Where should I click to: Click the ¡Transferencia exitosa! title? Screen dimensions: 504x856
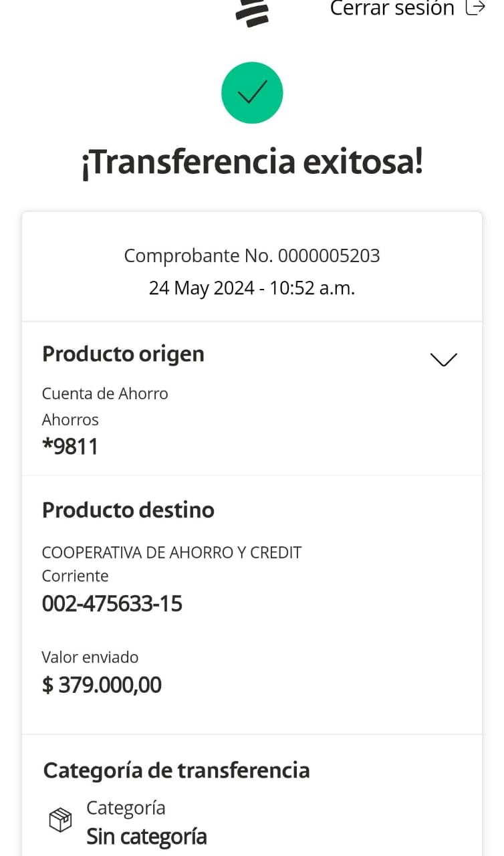[252, 163]
